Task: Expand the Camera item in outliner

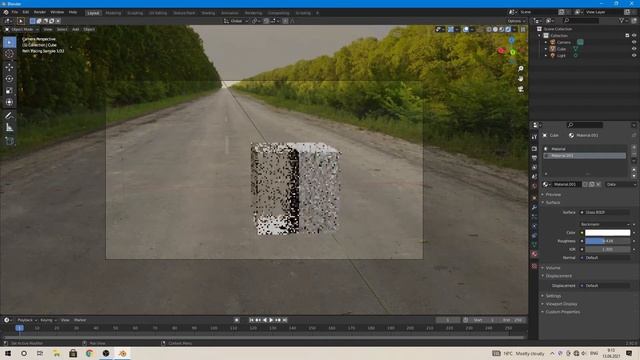Action: point(546,42)
